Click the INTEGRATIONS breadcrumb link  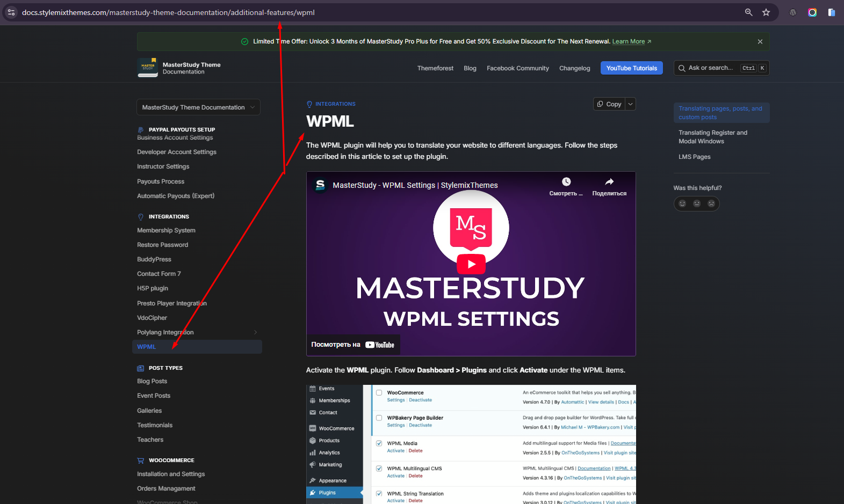pos(335,104)
